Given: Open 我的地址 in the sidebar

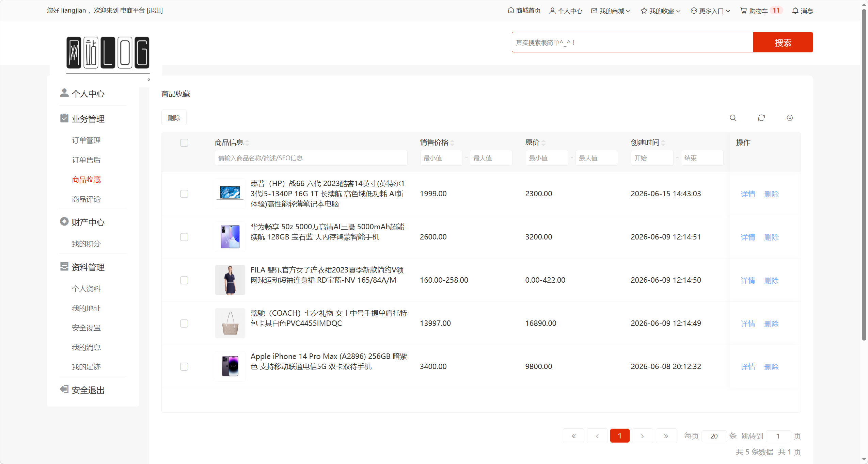Looking at the screenshot, I should [x=86, y=309].
